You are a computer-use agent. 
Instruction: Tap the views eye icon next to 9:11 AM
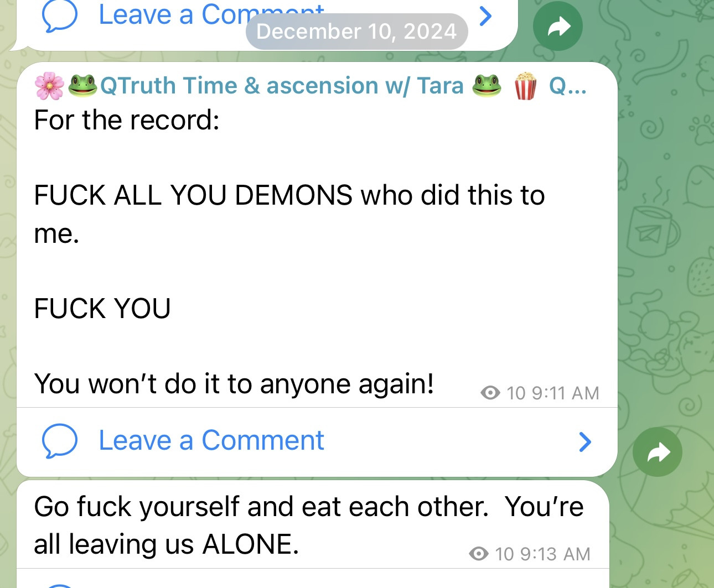(x=490, y=393)
